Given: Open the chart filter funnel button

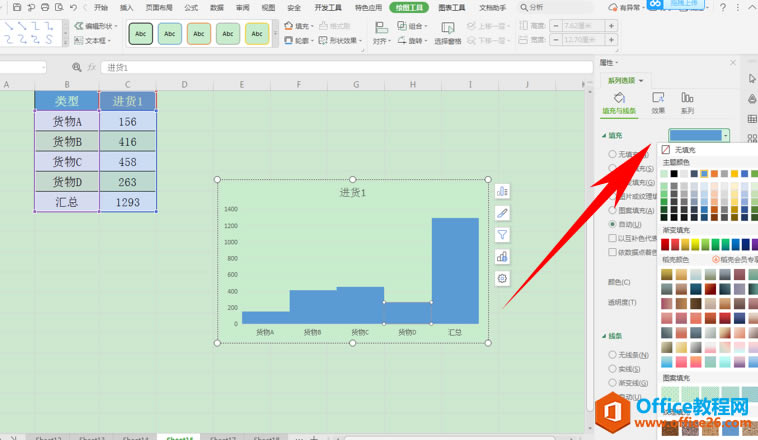Looking at the screenshot, I should click(x=502, y=235).
